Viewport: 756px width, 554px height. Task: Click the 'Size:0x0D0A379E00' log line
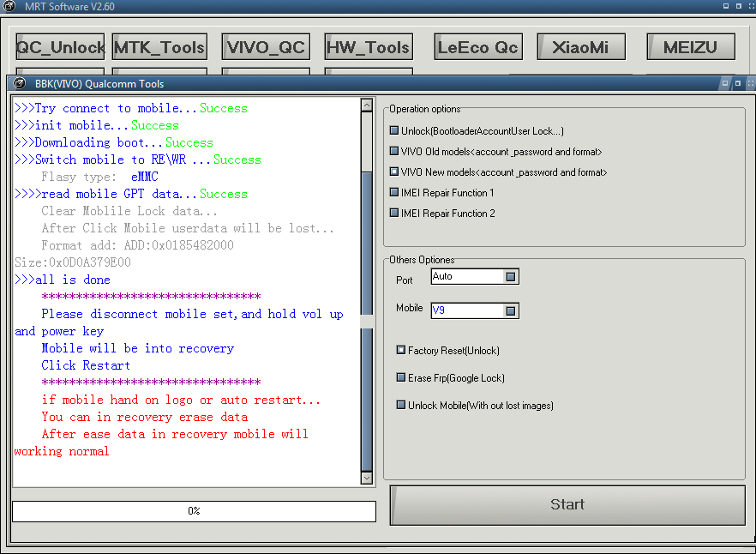(73, 262)
